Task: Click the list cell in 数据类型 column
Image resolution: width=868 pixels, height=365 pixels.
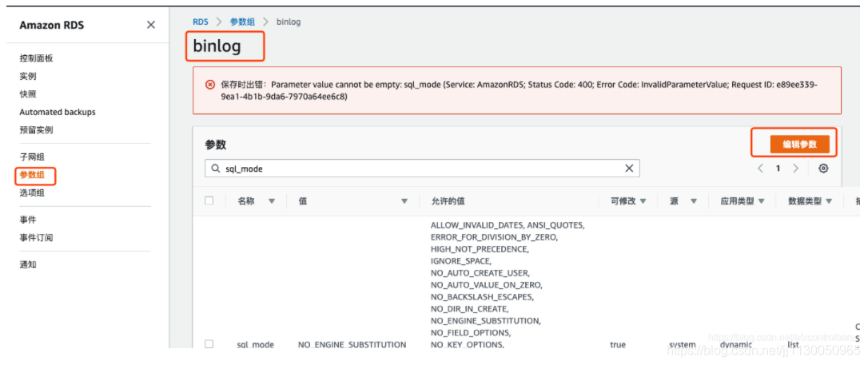Action: (x=793, y=344)
